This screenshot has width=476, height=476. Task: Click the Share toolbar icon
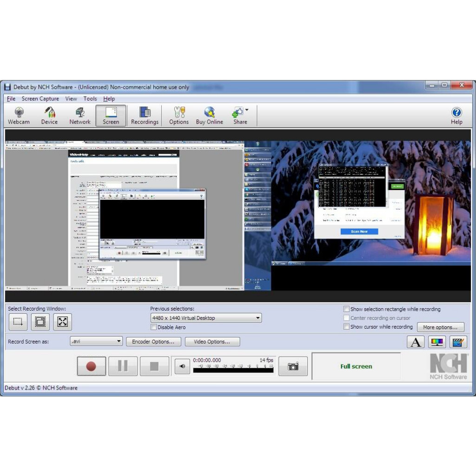(x=239, y=115)
